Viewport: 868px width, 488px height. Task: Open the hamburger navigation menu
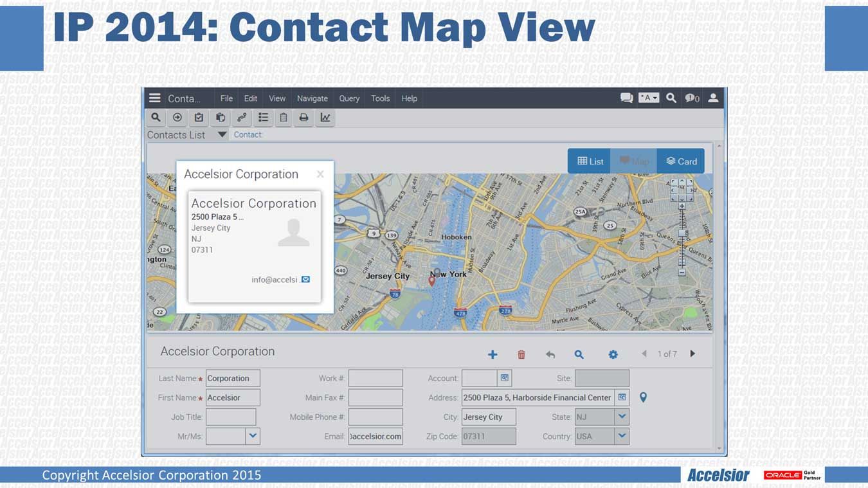[154, 98]
